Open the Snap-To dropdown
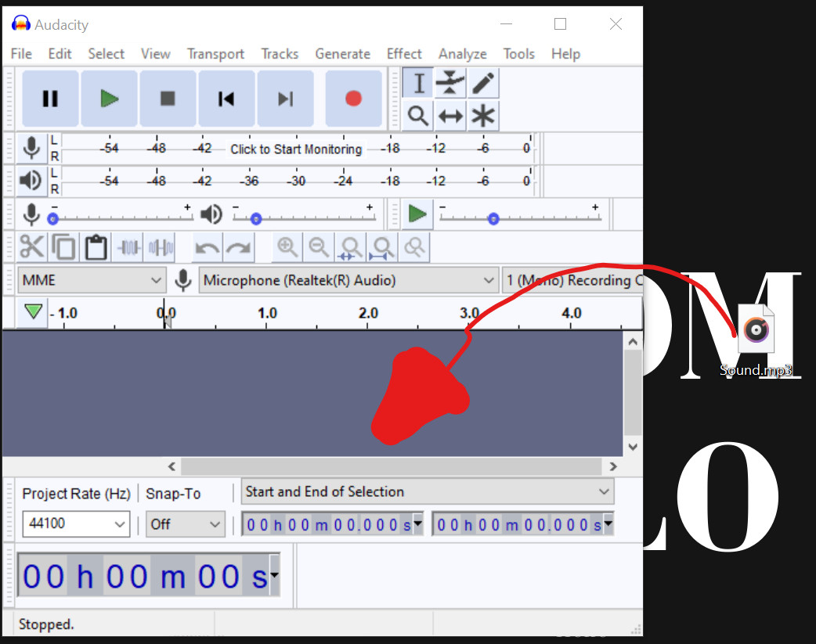This screenshot has width=816, height=644. pyautogui.click(x=185, y=523)
